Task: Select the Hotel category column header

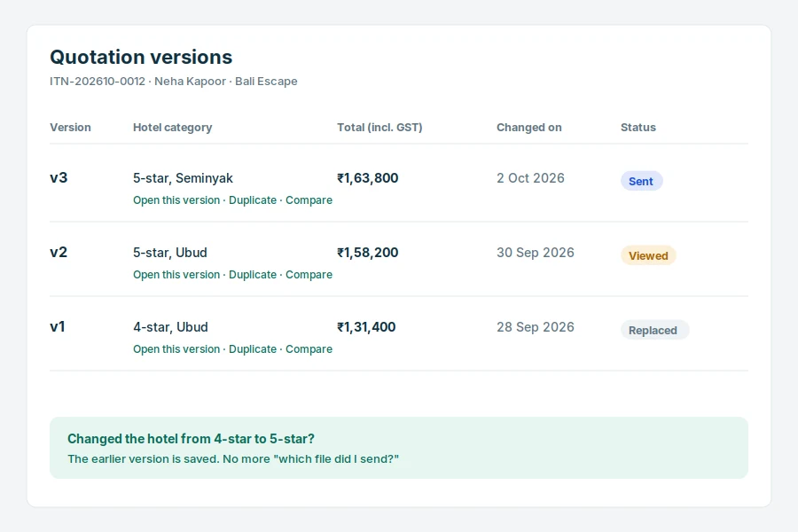Action: coord(173,128)
